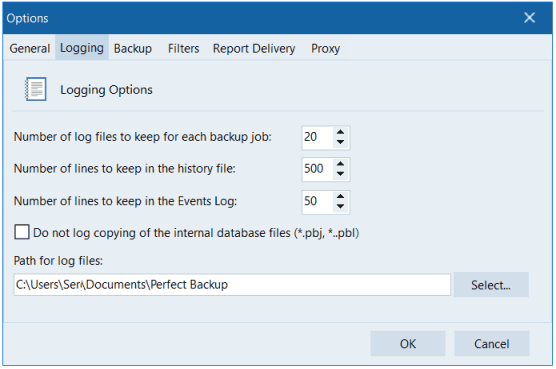Click the log files count field showing 20
The height and width of the screenshot is (369, 556).
pyautogui.click(x=317, y=137)
